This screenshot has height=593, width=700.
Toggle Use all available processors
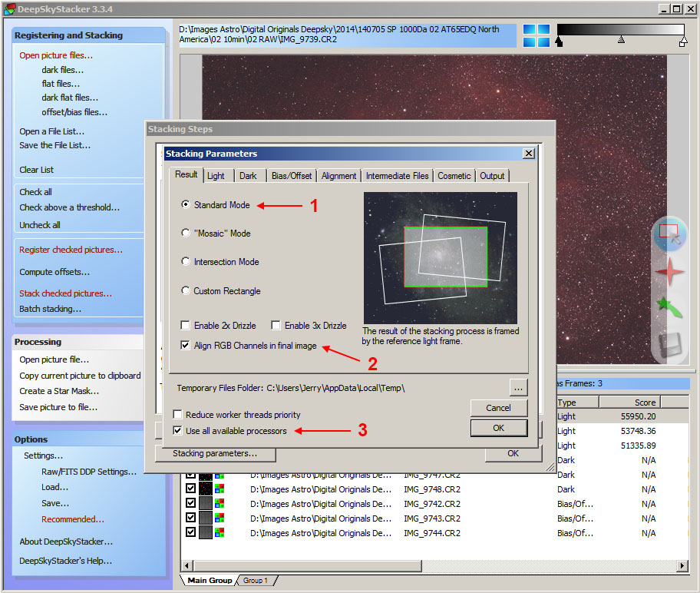[177, 430]
